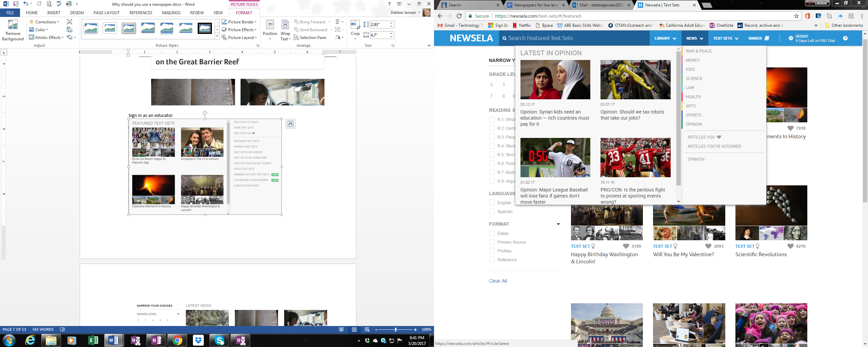
Task: Check the R.8 reading skill checkbox
Action: coord(492,181)
